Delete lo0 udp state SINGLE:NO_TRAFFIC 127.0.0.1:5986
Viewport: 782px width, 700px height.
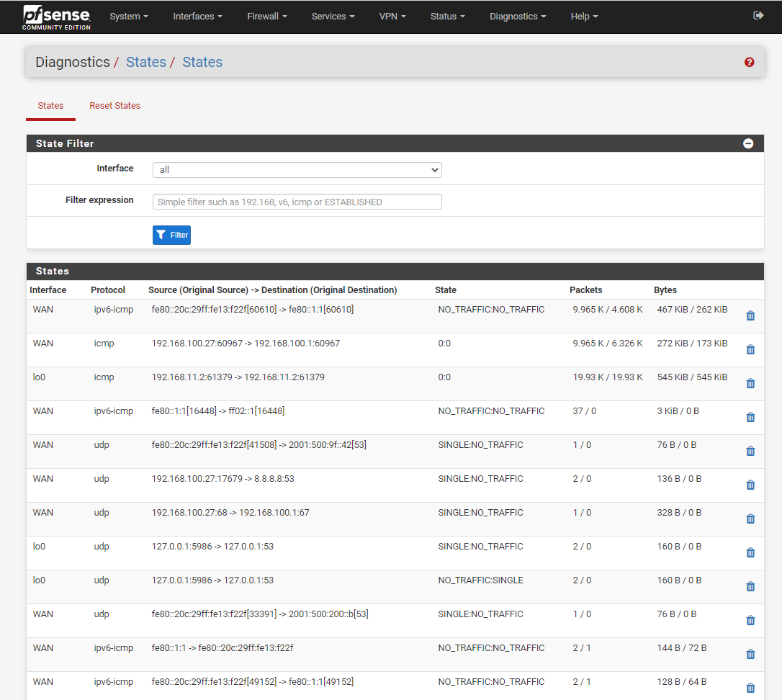pos(750,553)
